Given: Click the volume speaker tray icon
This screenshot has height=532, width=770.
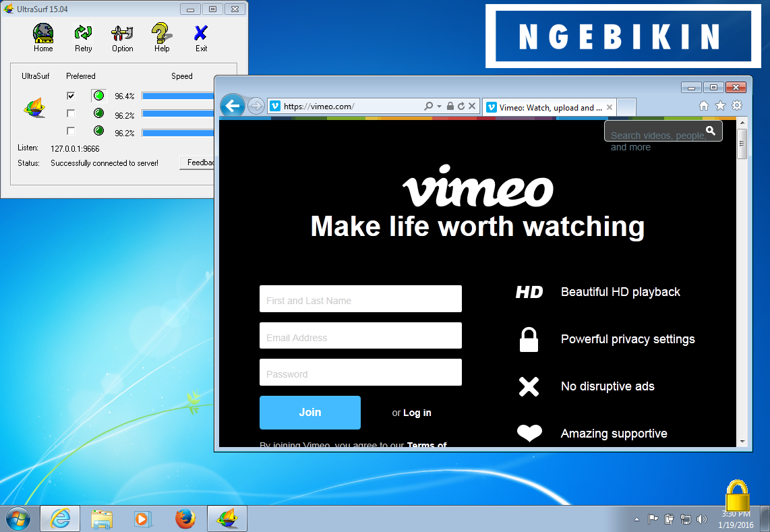Looking at the screenshot, I should tap(702, 519).
